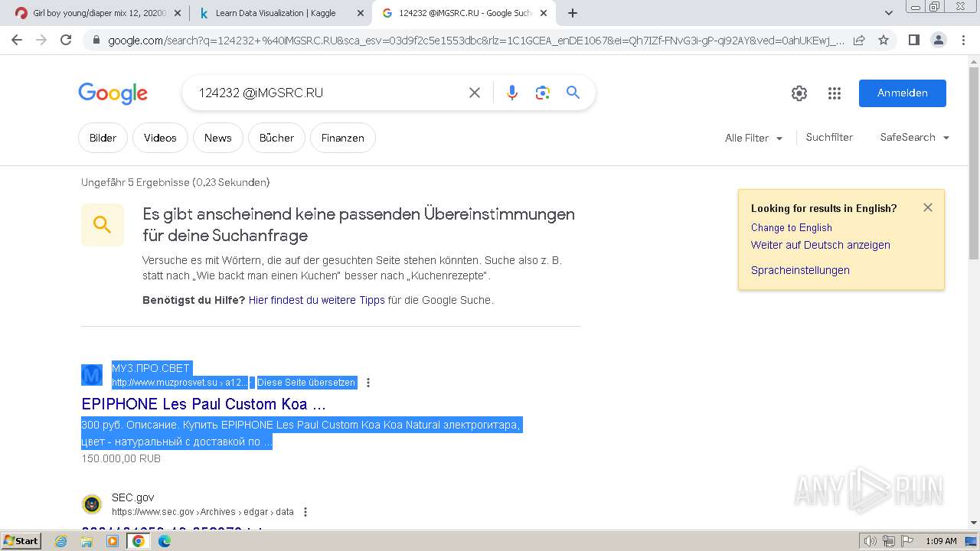Click the Google logo
The image size is (980, 551).
click(113, 93)
